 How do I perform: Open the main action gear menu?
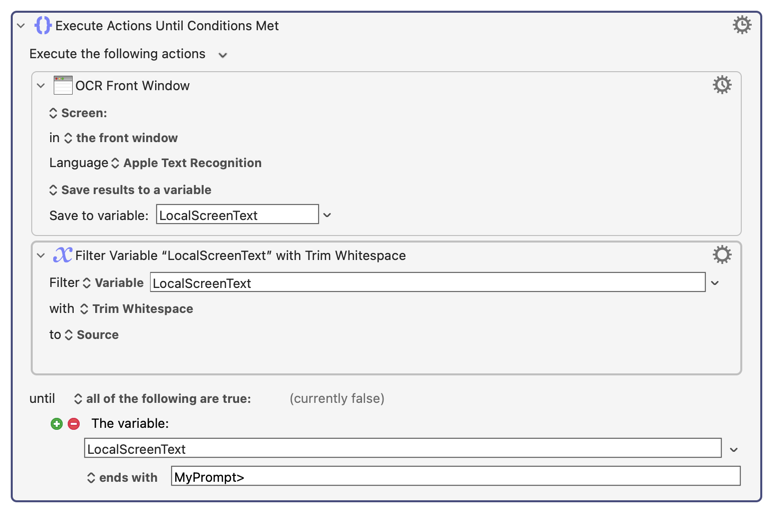coord(742,25)
